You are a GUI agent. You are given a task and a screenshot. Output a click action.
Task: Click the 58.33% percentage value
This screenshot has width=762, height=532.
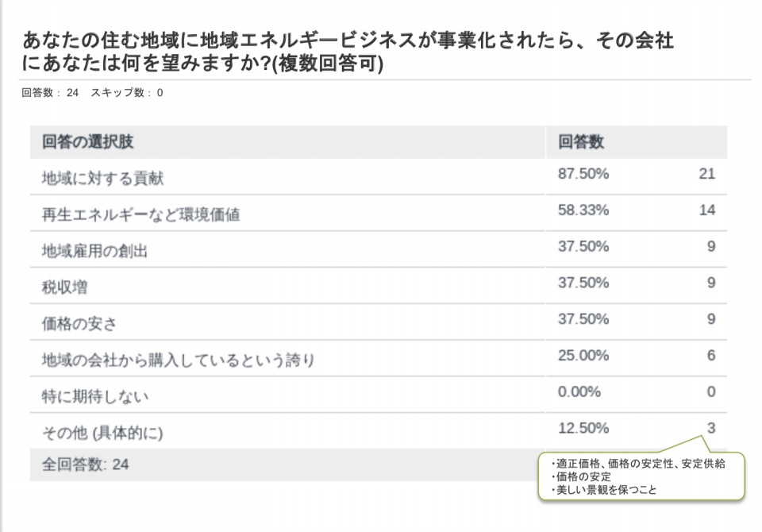point(583,210)
